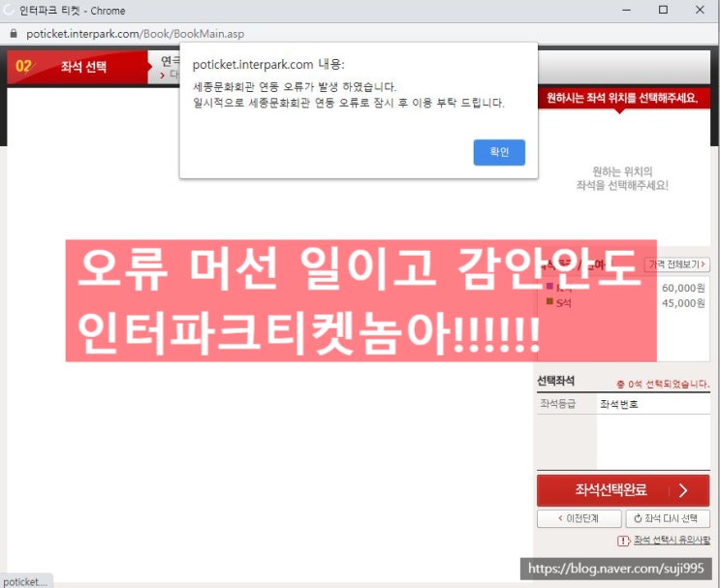Click the arrow icon on 좌석선택완료

683,491
